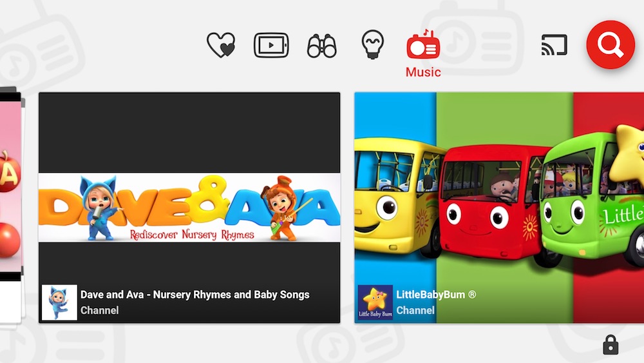This screenshot has width=644, height=363.
Task: Click the Little Baby Bum star avatar
Action: tap(375, 302)
